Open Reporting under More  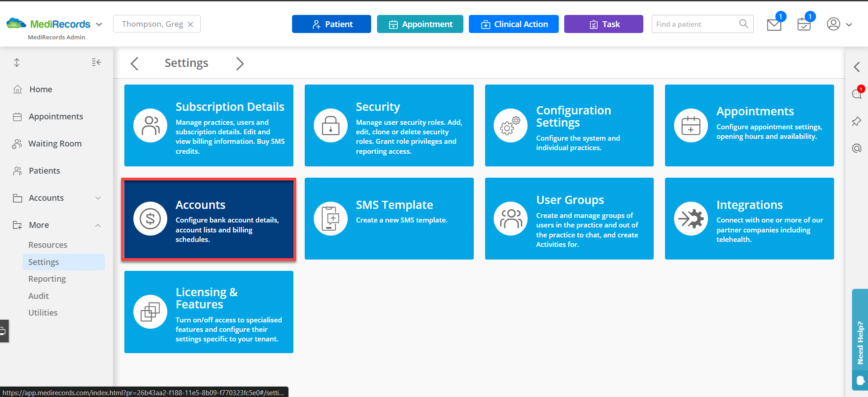(x=47, y=279)
